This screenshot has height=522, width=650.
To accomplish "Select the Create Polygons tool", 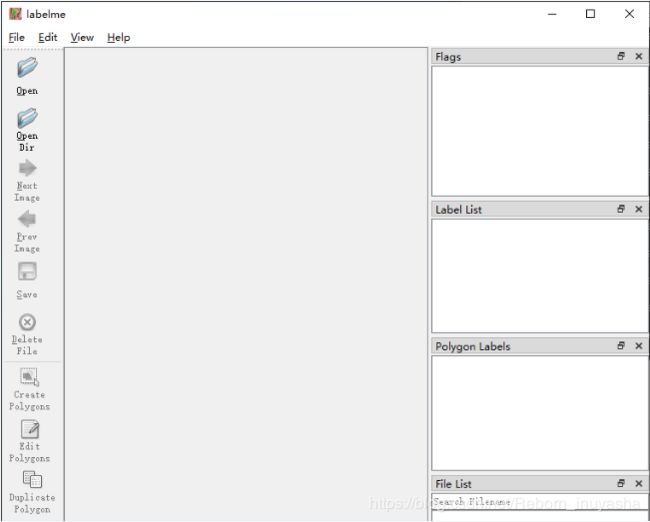I will 29,377.
